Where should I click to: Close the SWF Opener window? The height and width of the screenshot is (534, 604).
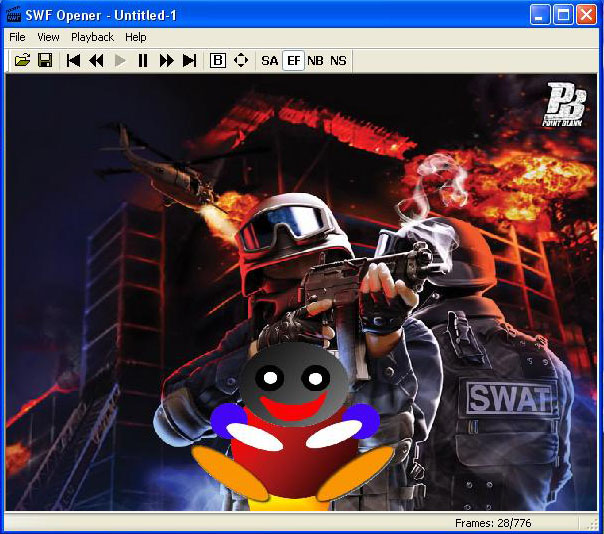[586, 15]
